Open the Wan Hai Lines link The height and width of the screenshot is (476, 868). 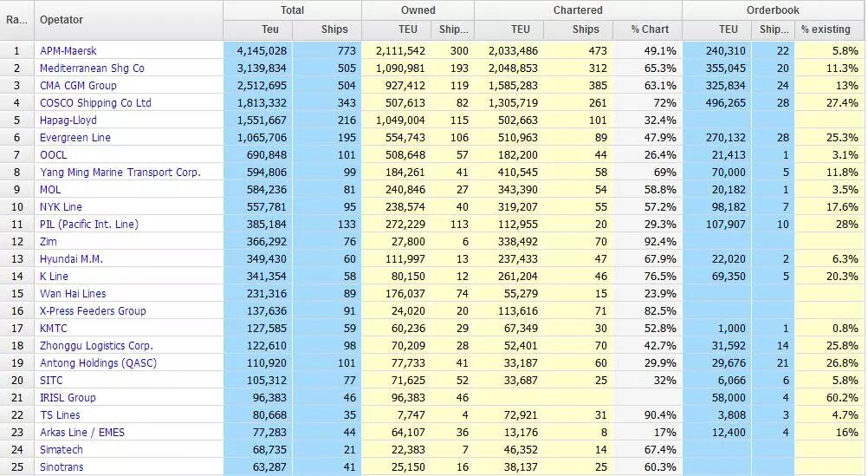tap(73, 294)
